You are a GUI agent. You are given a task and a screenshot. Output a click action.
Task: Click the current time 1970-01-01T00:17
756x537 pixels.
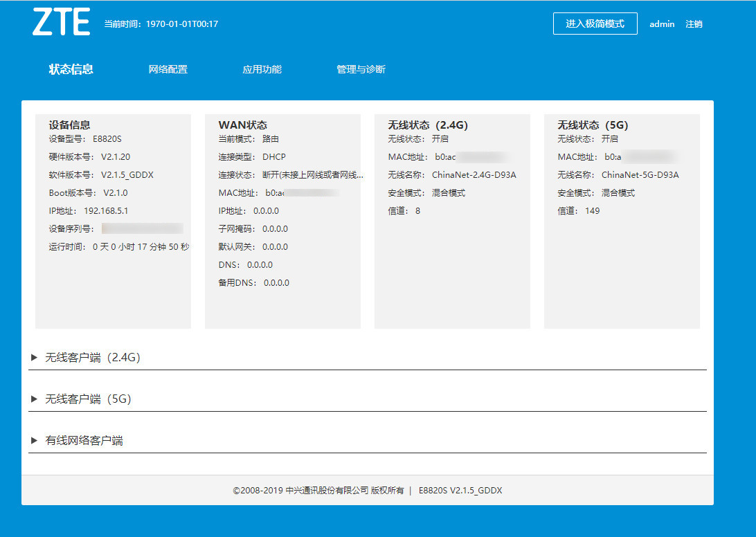(x=182, y=24)
